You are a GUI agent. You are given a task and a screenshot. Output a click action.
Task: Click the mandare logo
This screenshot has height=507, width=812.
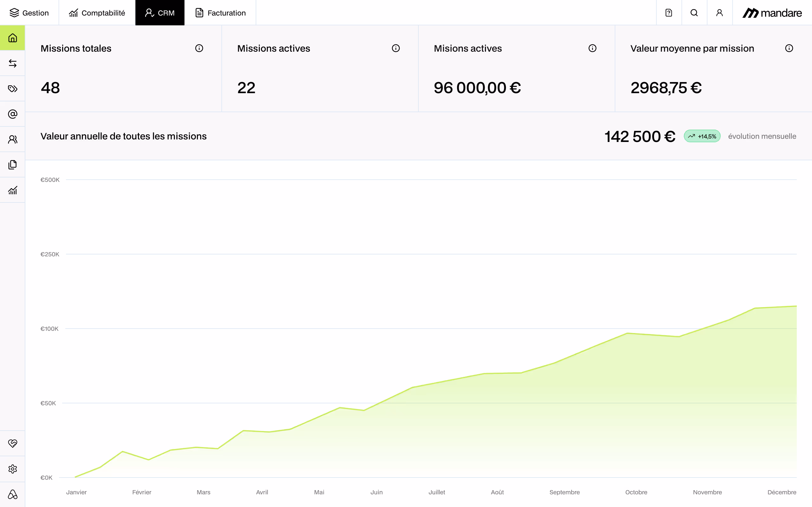772,13
